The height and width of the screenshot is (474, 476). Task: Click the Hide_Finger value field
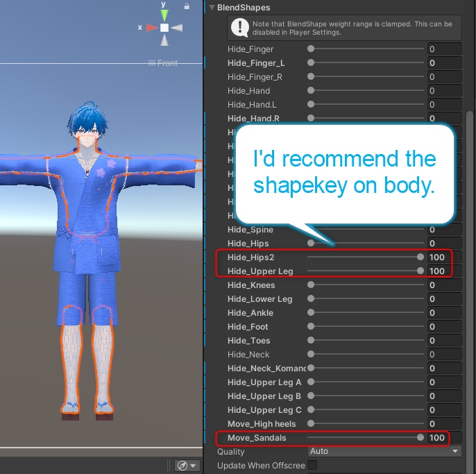444,49
